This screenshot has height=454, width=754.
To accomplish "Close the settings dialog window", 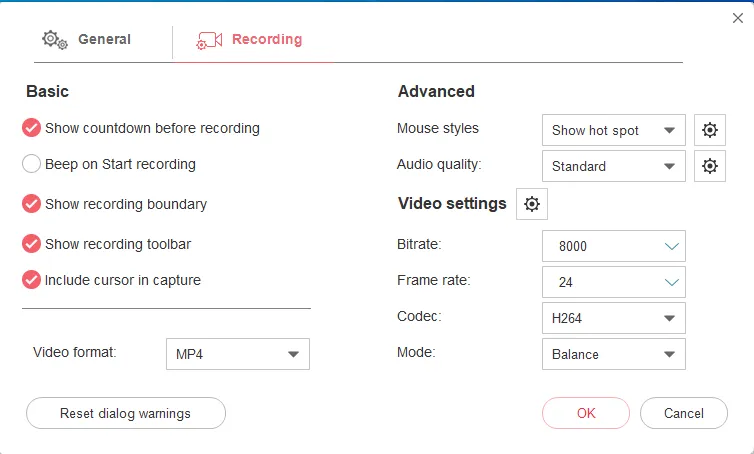I will [x=738, y=17].
